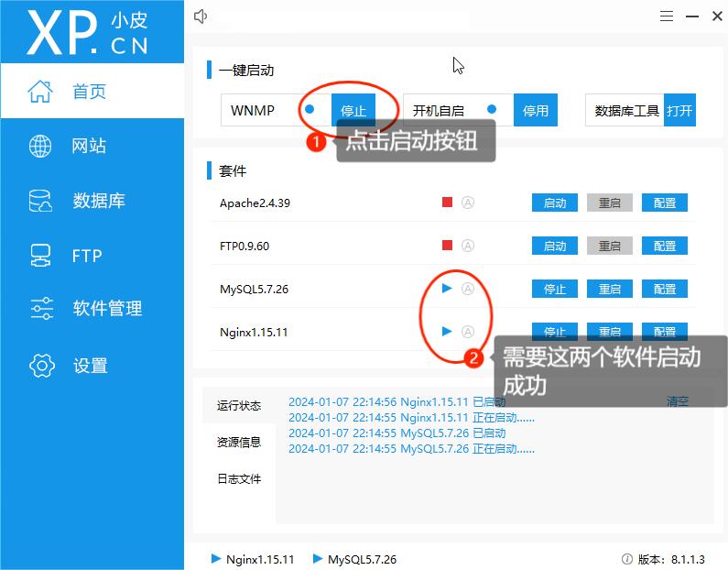Screen dimensions: 728x570
Task: Disable autostart with the 停用 button
Action: tap(536, 110)
